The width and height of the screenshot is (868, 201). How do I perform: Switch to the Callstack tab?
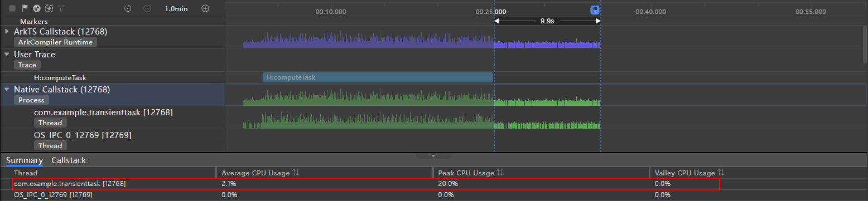pos(69,160)
